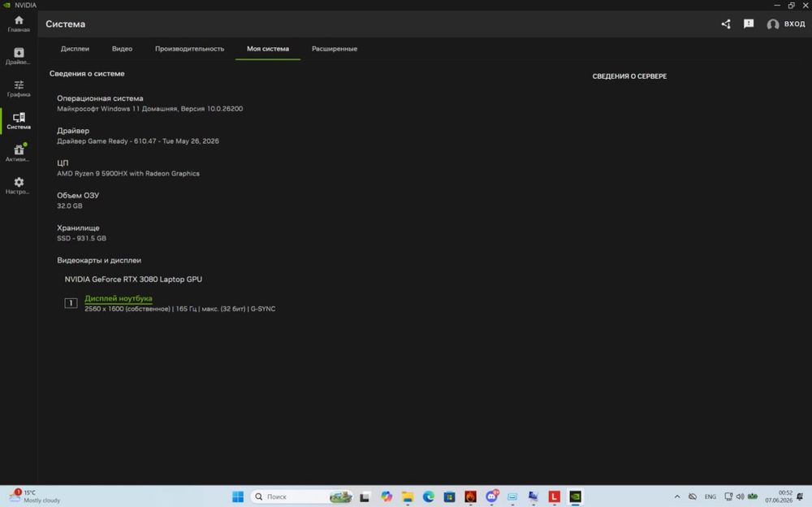Viewport: 812px width, 507px height.
Task: Restore down the NVIDIA window
Action: 791,5
